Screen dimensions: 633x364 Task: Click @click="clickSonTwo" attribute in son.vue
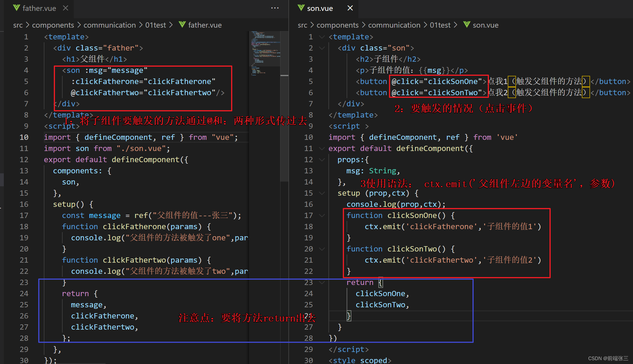click(437, 93)
